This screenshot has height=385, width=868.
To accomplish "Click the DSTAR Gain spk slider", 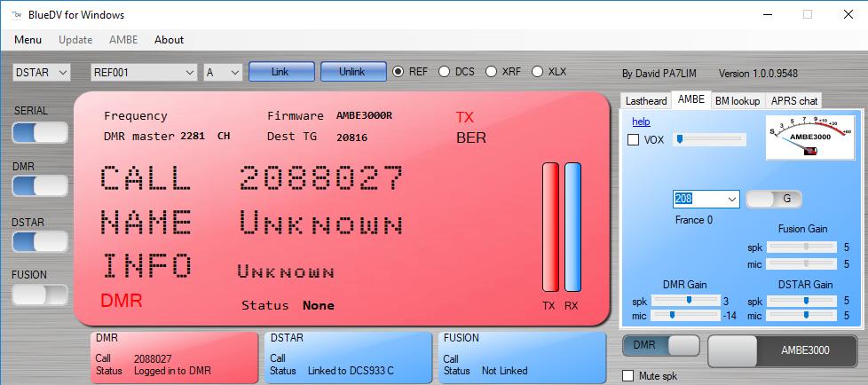I will pyautogui.click(x=801, y=301).
